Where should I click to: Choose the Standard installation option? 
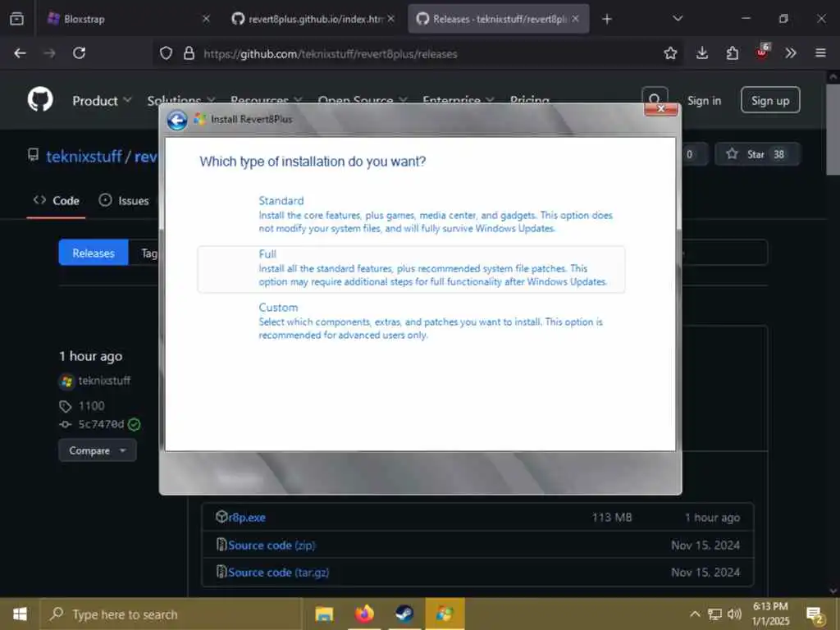click(x=411, y=214)
